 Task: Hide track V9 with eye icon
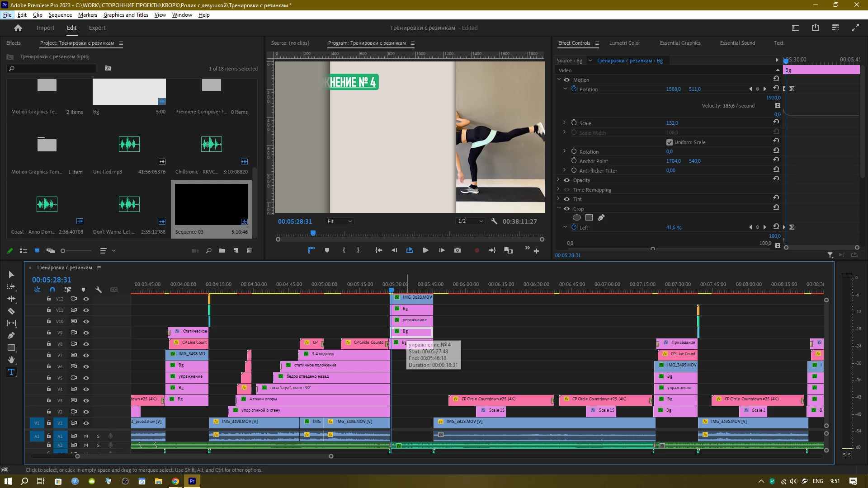click(86, 333)
